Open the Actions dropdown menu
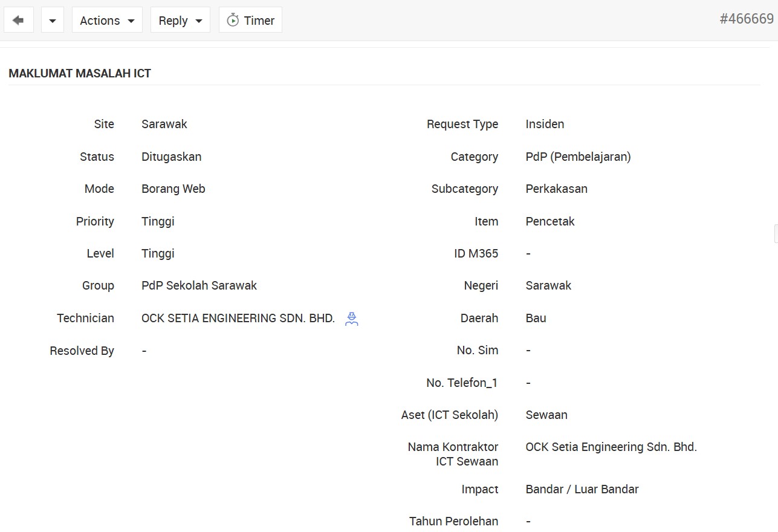The image size is (778, 532). pyautogui.click(x=107, y=21)
